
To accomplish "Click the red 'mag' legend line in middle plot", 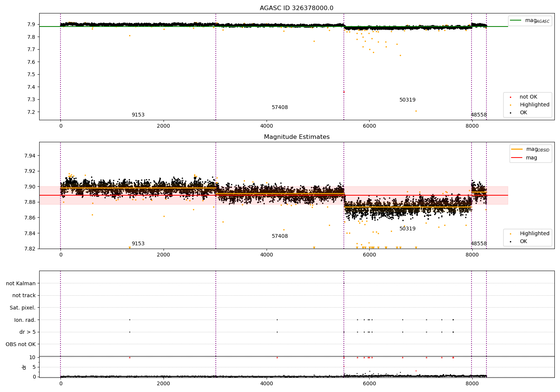I will [517, 158].
